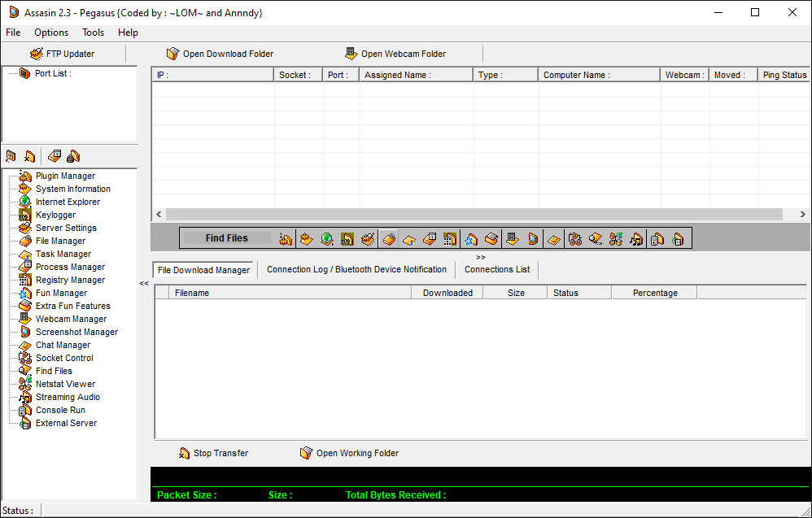
Task: Click Open Download Folder button
Action: point(220,54)
